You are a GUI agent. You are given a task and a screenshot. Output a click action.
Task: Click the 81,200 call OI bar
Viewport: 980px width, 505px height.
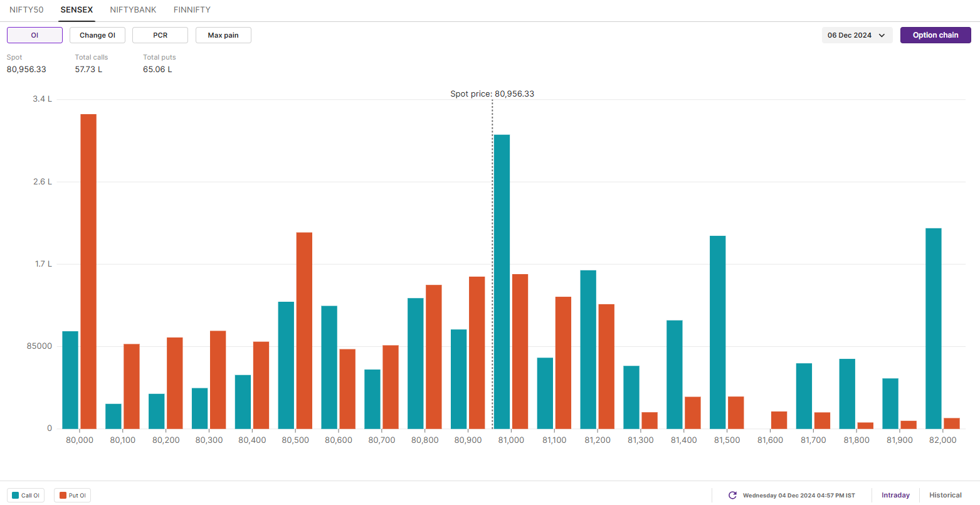pos(588,349)
